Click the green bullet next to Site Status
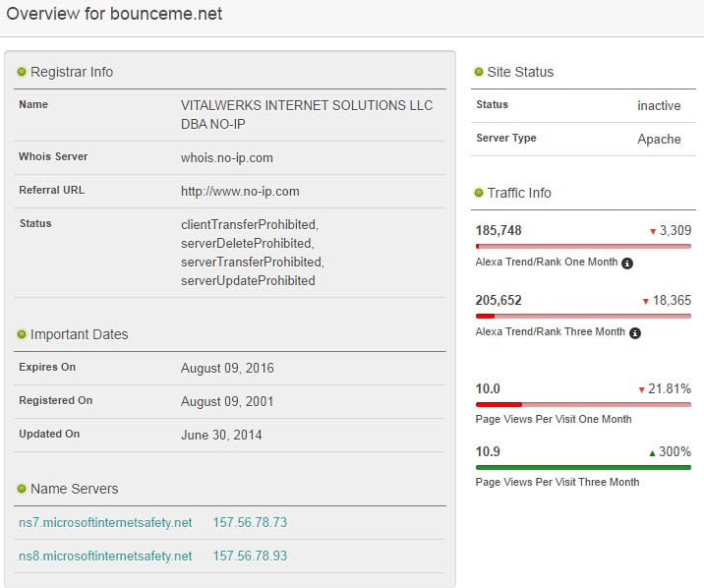Viewport: 704px width, 588px height. point(479,72)
